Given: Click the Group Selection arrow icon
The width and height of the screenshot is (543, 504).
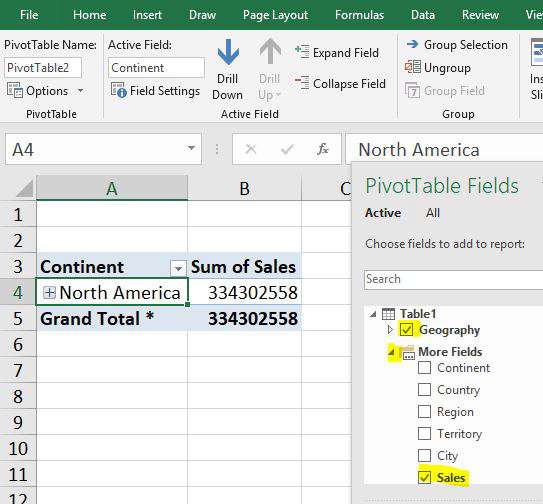Looking at the screenshot, I should point(412,44).
